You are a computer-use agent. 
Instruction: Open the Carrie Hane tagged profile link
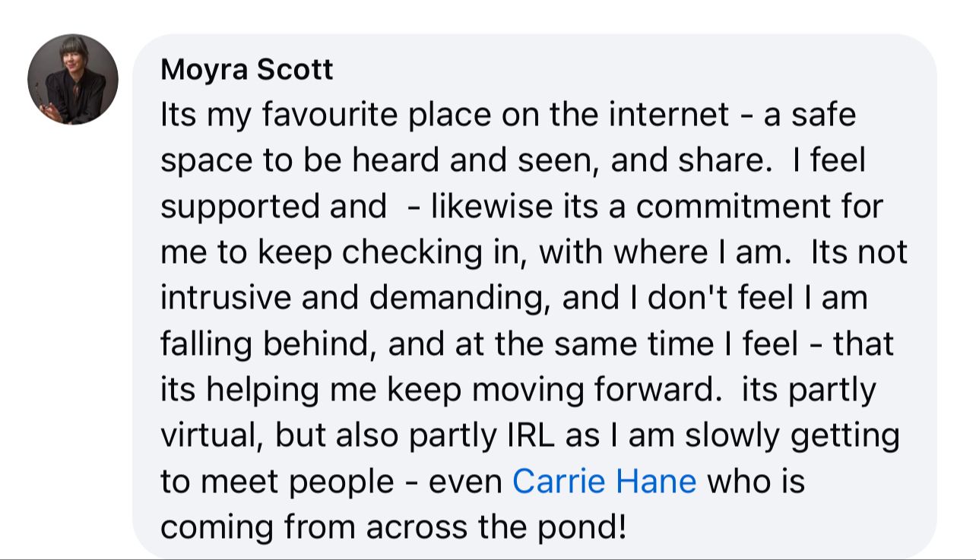click(604, 481)
